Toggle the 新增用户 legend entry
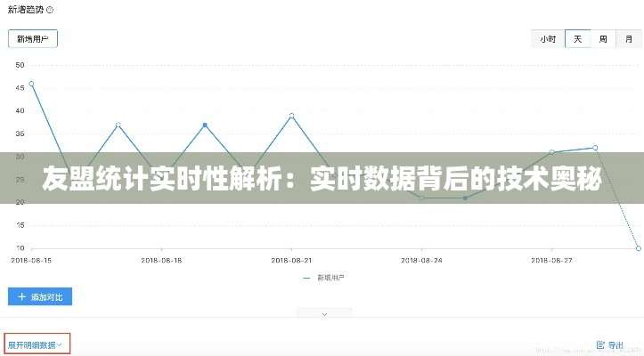The height and width of the screenshot is (356, 644). 323,278
